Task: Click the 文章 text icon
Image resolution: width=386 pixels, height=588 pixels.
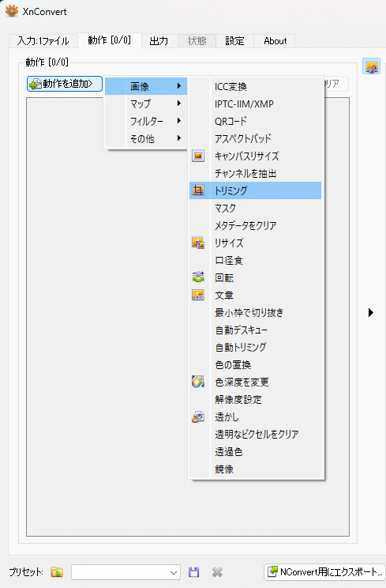Action: (198, 295)
